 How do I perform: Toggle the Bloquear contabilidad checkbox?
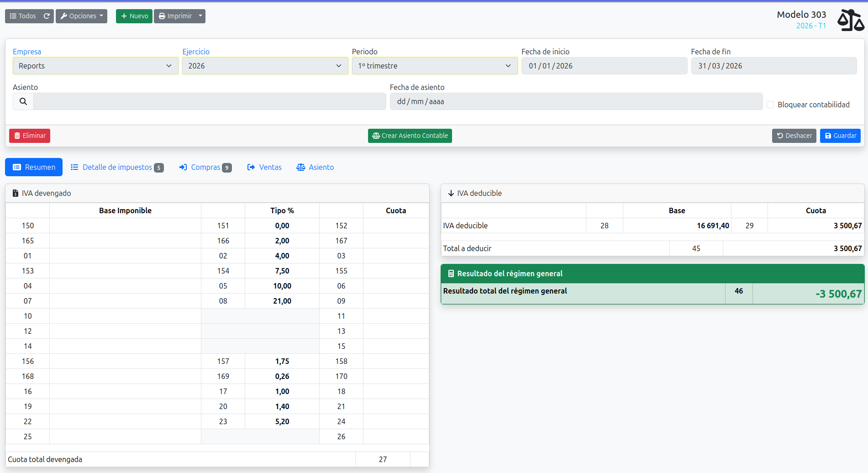pyautogui.click(x=770, y=105)
